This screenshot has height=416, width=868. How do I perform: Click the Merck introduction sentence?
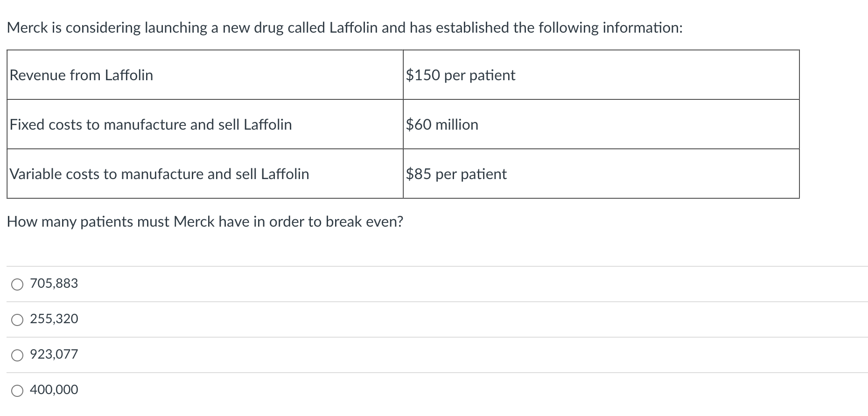[345, 28]
